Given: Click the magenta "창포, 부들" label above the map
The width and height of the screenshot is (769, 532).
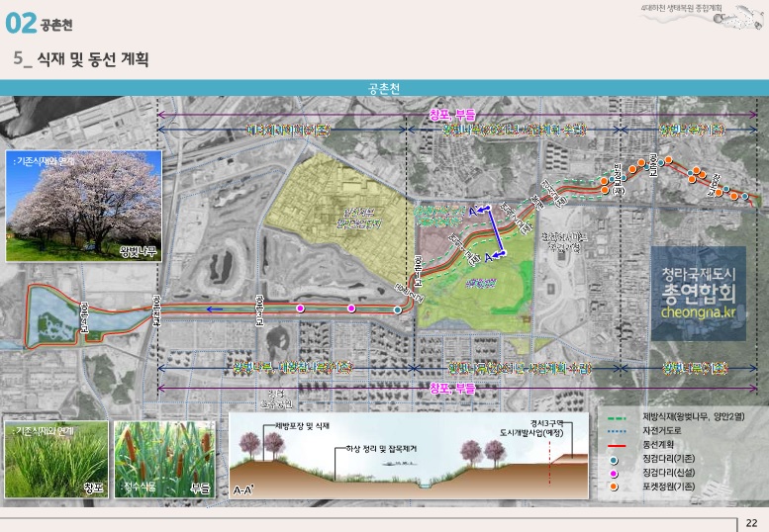Looking at the screenshot, I should coord(452,115).
